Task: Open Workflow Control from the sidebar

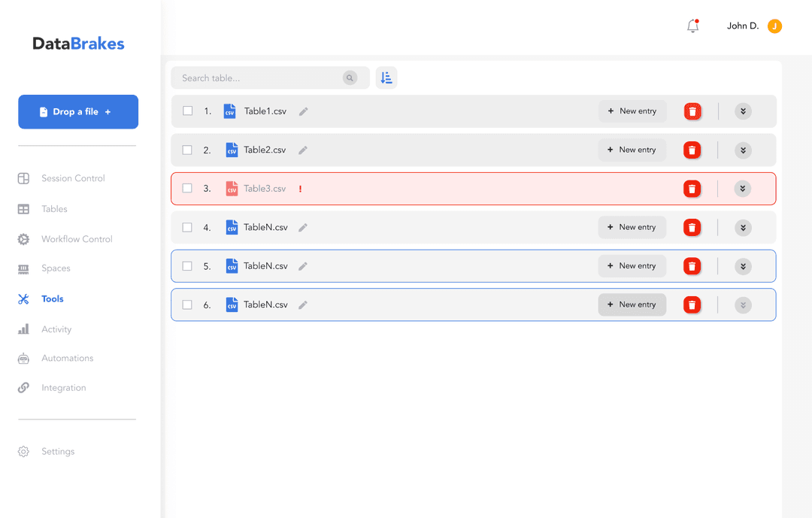Action: (24, 238)
